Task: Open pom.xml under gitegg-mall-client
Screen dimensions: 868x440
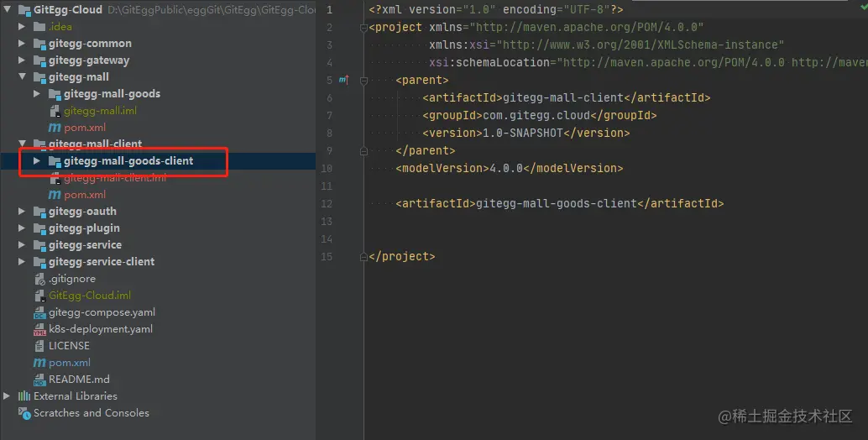Action: [85, 194]
